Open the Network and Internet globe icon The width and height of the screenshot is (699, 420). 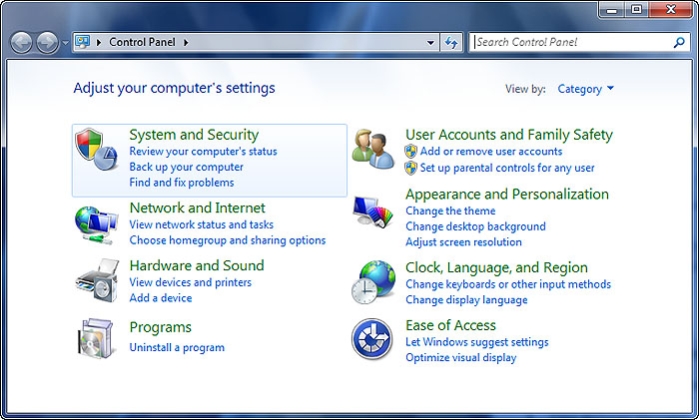(x=96, y=225)
